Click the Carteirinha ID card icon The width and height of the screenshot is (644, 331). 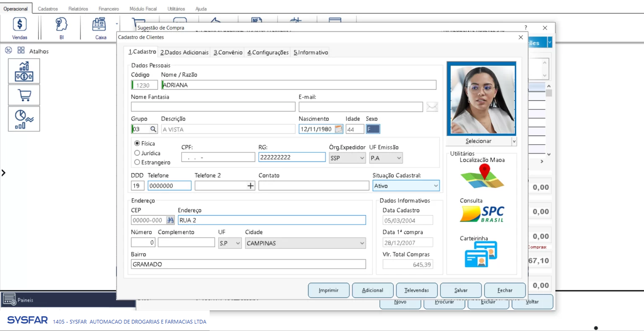[481, 254]
